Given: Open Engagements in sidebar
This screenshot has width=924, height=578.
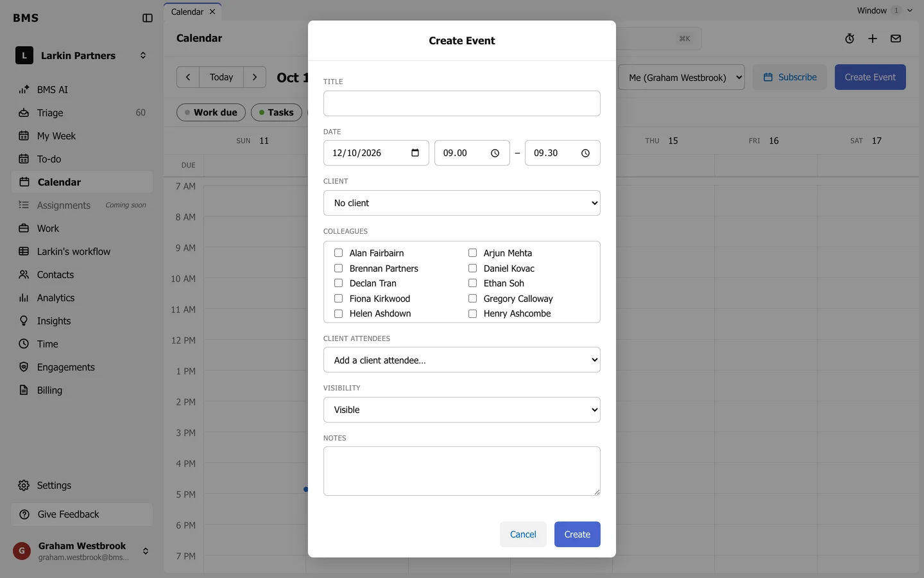Looking at the screenshot, I should [x=82, y=367].
